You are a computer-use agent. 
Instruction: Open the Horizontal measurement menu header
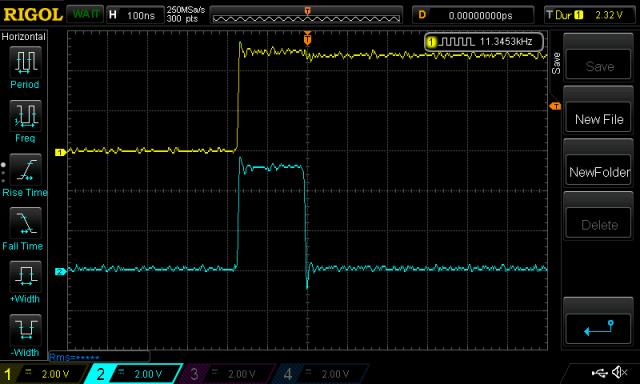[x=24, y=37]
